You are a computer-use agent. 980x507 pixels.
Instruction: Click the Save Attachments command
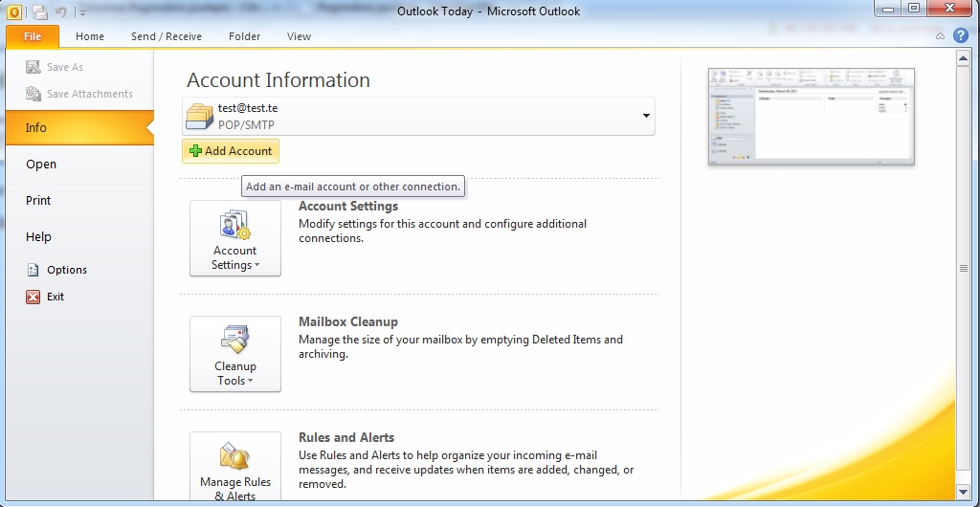[x=89, y=94]
